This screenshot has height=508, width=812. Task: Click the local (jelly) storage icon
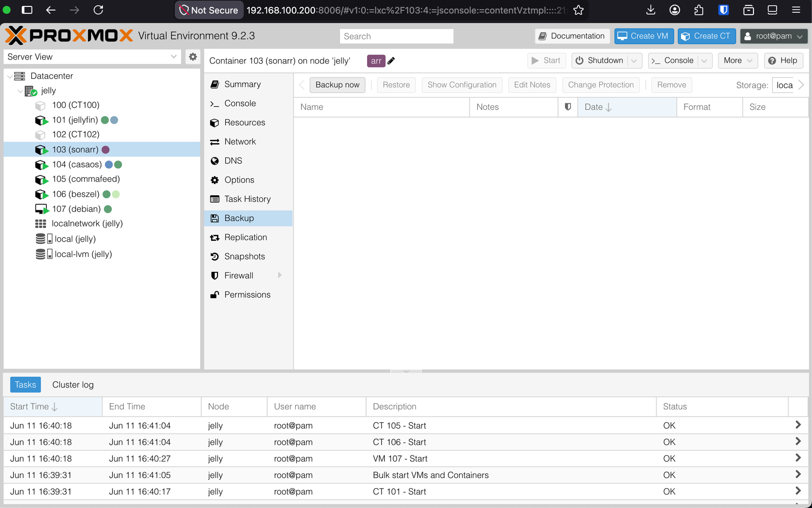[x=44, y=239]
